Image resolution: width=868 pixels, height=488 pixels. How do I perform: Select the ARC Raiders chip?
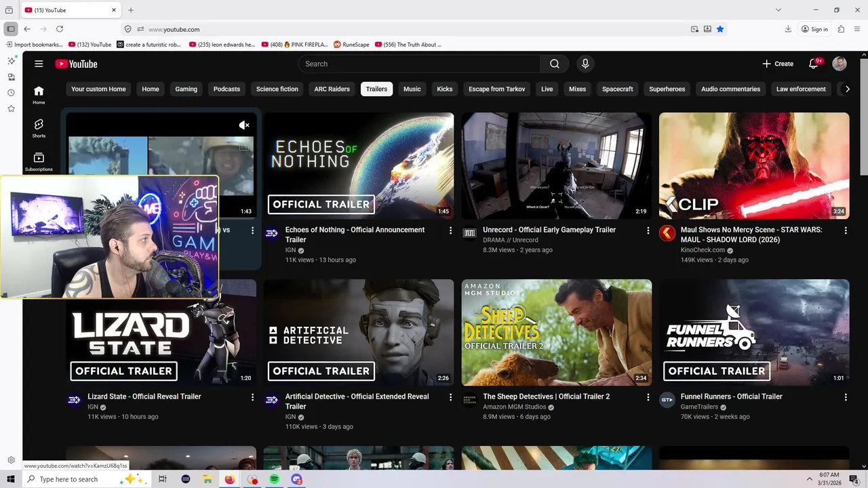(332, 89)
